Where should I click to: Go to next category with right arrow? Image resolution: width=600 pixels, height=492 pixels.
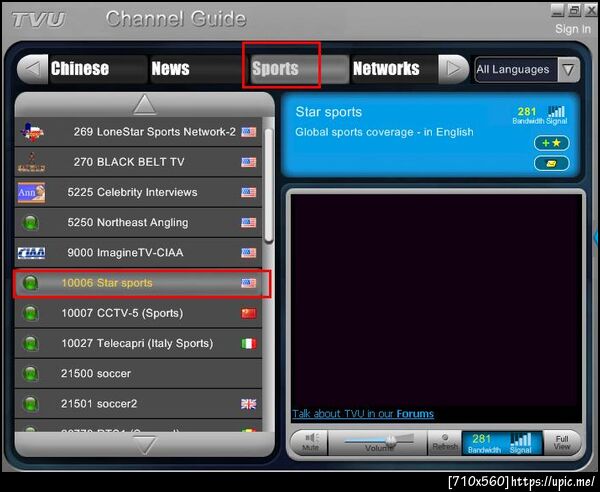[453, 69]
